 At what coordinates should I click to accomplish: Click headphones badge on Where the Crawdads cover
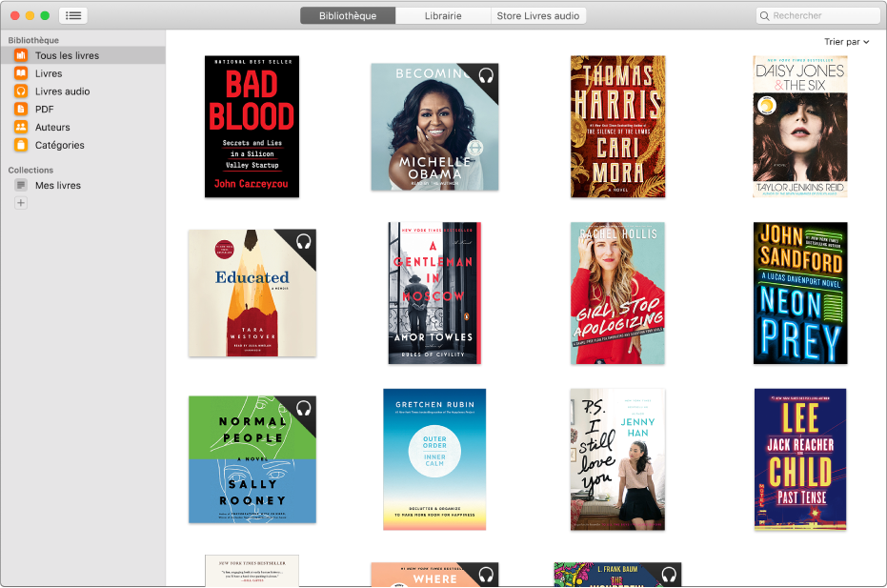[486, 575]
